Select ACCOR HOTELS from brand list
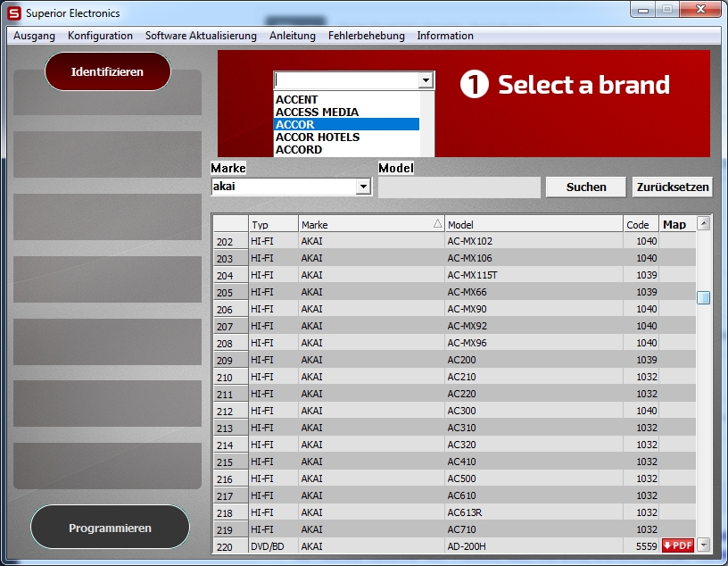 coord(318,137)
